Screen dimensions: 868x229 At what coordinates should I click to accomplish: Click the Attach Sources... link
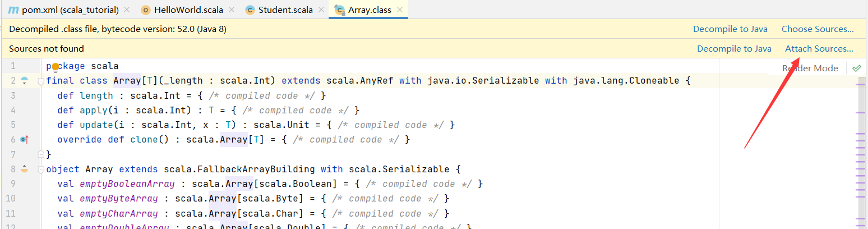coord(819,49)
